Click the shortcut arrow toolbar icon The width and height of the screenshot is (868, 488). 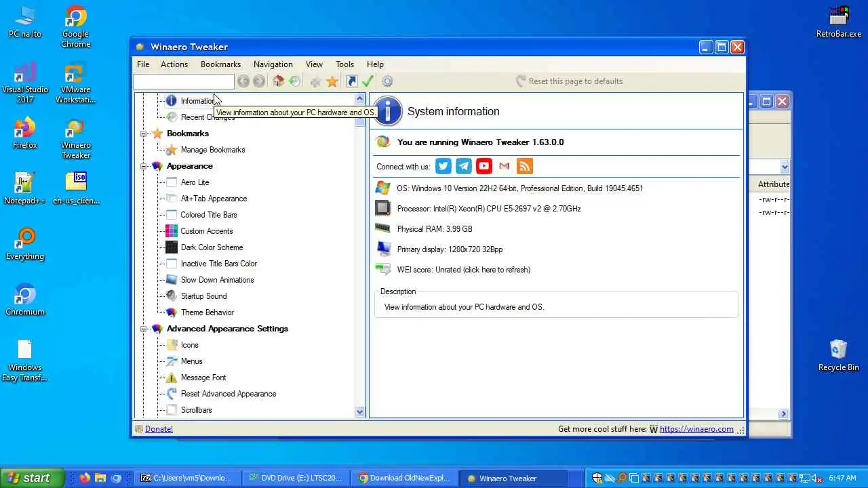click(x=351, y=81)
